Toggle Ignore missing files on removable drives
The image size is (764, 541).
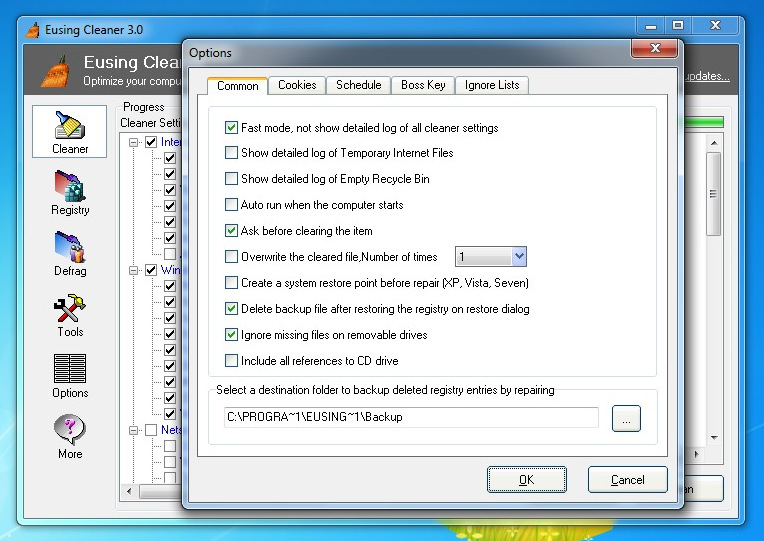click(x=231, y=334)
